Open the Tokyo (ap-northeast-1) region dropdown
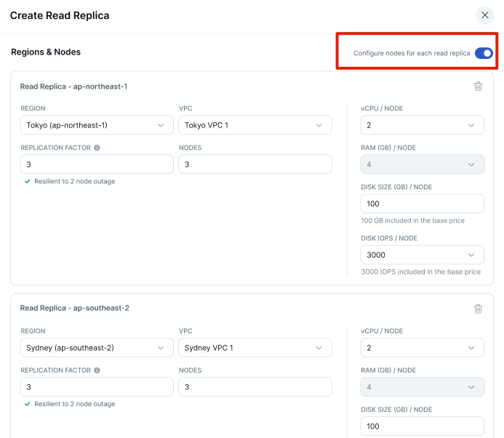Image resolution: width=504 pixels, height=438 pixels. pos(96,125)
